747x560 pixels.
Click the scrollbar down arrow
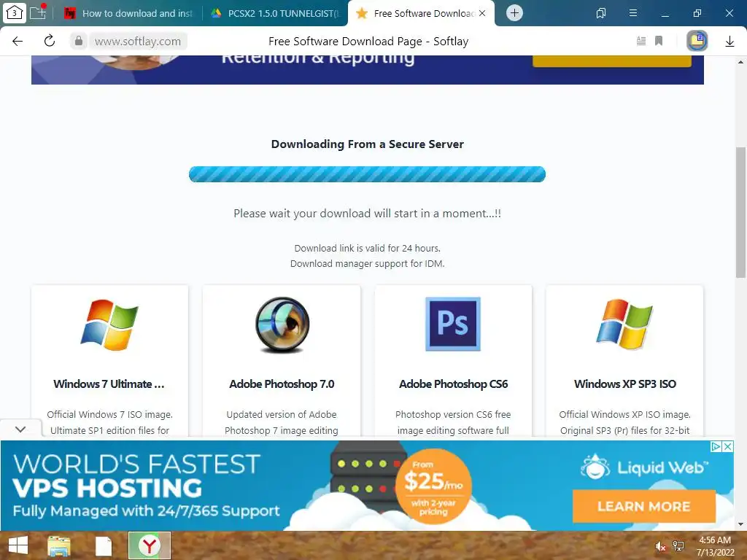[x=740, y=525]
